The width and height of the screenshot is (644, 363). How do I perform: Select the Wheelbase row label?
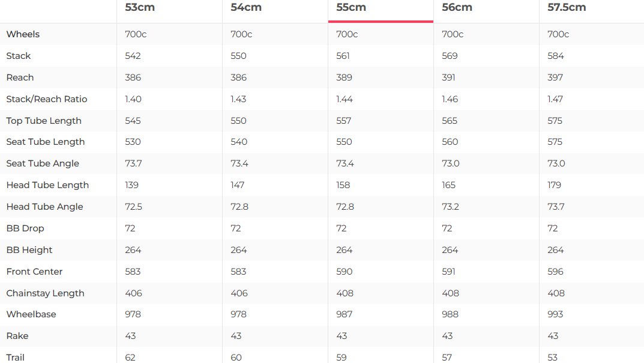pyautogui.click(x=31, y=314)
